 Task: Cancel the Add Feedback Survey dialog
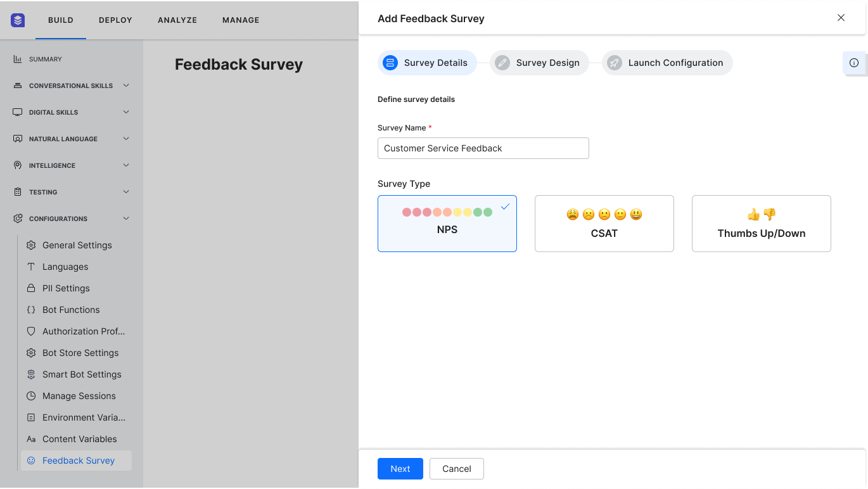[x=456, y=469]
